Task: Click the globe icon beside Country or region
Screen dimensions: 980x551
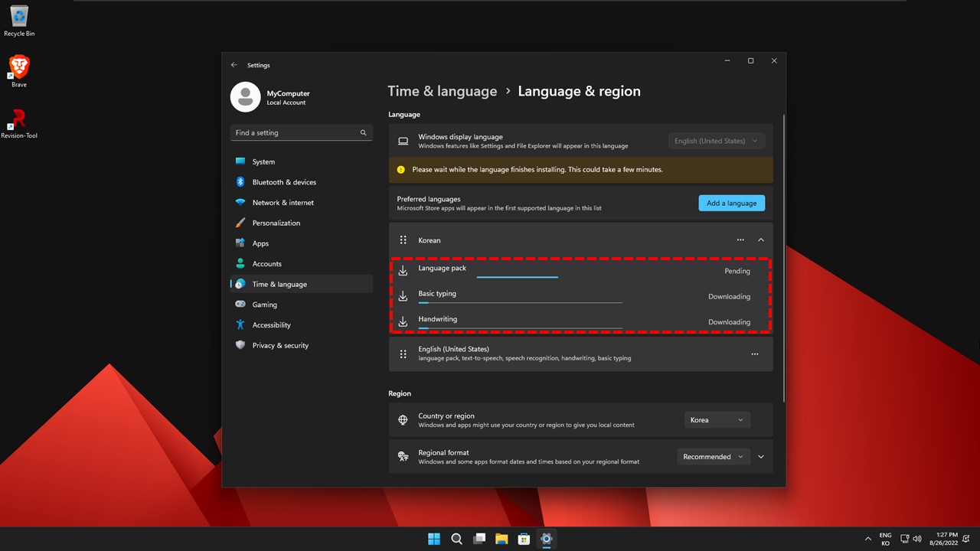Action: [x=403, y=420]
